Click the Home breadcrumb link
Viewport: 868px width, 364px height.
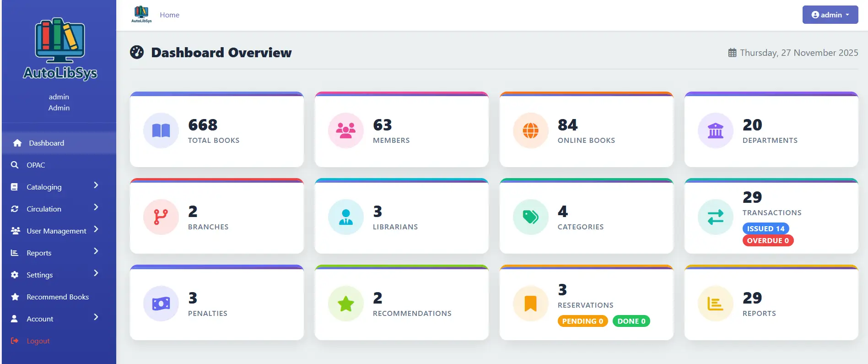(169, 15)
